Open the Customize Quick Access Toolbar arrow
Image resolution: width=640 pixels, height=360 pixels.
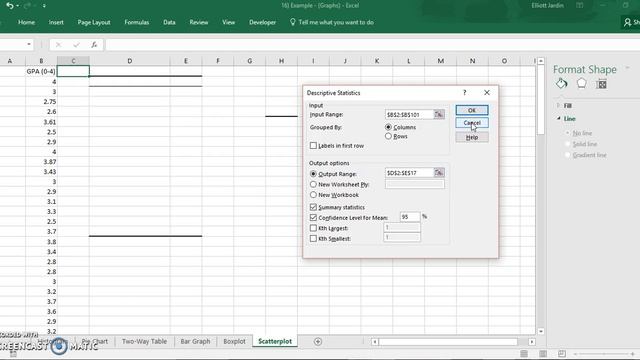(44, 6)
